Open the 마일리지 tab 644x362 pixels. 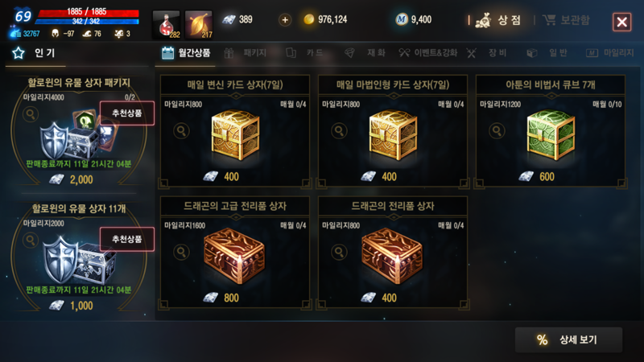point(610,53)
